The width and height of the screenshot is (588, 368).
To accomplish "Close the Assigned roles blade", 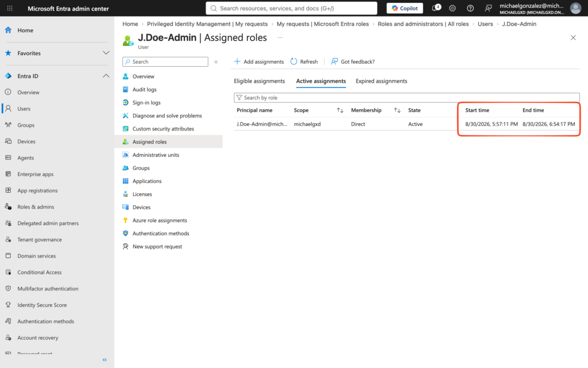I will tap(573, 37).
